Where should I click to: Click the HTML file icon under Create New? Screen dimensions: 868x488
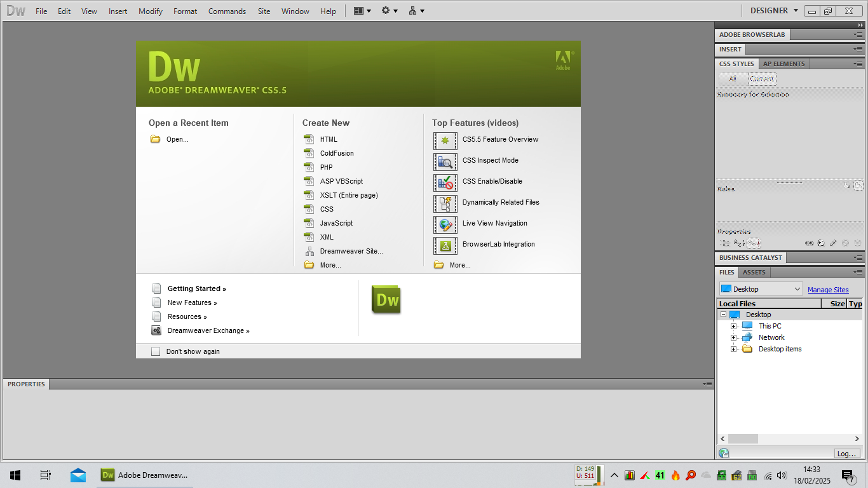309,139
